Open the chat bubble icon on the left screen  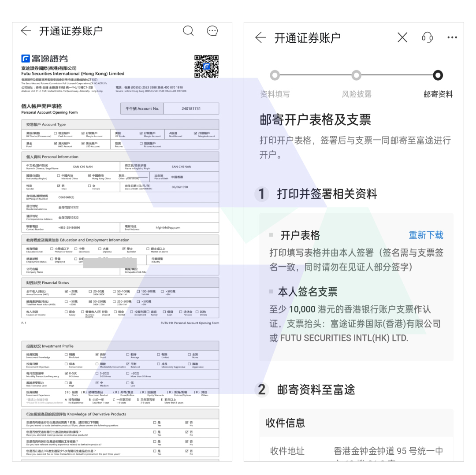point(212,31)
